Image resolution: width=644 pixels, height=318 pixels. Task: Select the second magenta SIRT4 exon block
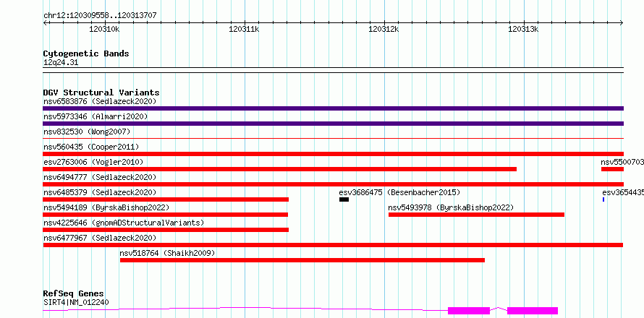coord(533,311)
